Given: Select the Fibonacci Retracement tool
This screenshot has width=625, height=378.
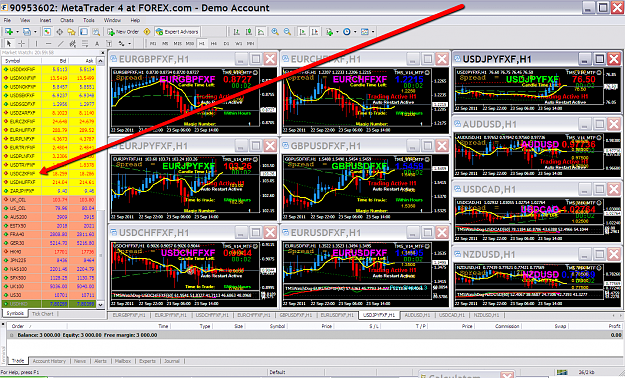Looking at the screenshot, I should [85, 43].
